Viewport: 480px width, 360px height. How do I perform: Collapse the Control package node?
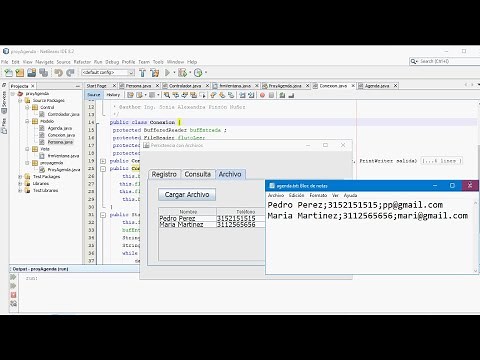tap(27, 107)
